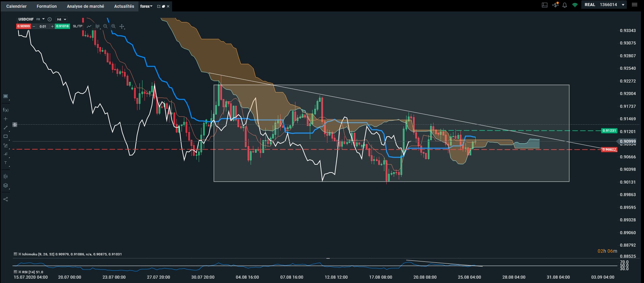Open the layers tool in sidebar
This screenshot has width=644, height=283.
tap(5, 186)
